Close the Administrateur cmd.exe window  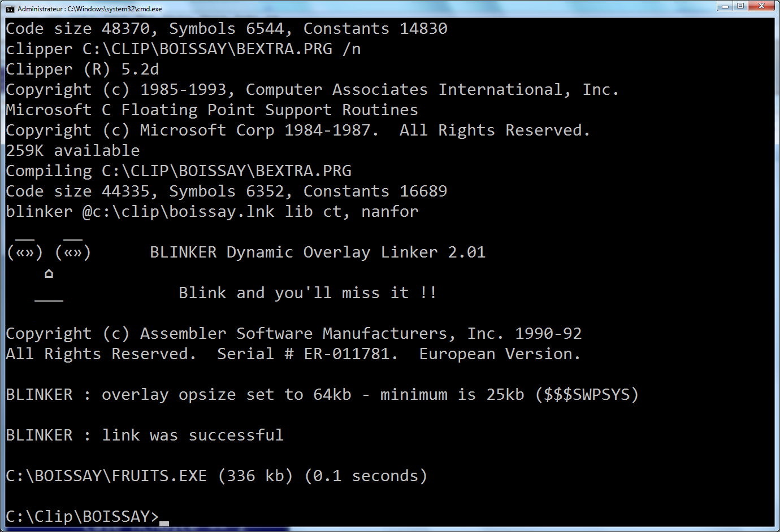click(x=762, y=6)
